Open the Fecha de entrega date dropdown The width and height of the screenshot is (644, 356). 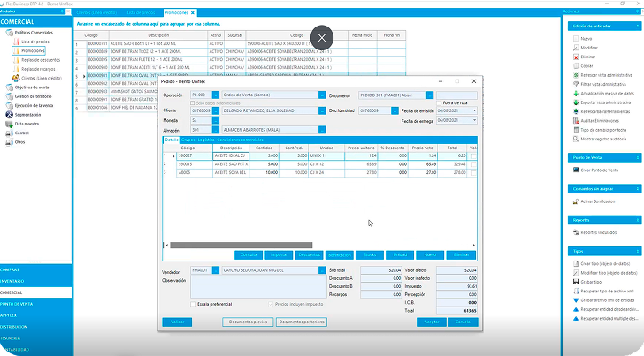point(474,119)
